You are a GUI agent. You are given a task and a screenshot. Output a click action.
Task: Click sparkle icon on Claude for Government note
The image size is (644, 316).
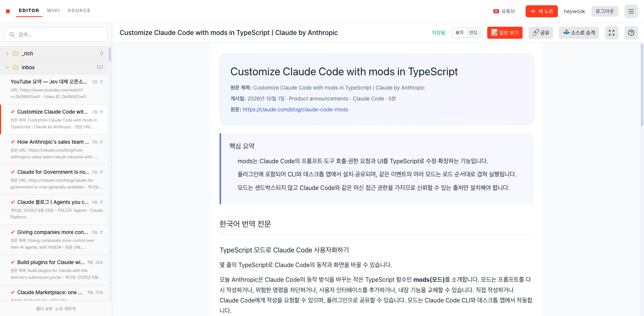(x=13, y=172)
